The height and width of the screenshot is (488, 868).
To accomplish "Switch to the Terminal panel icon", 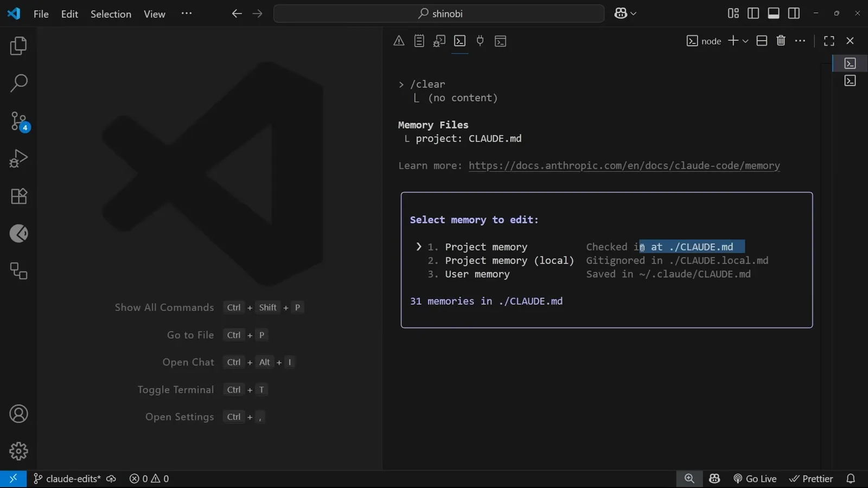I will (x=460, y=41).
